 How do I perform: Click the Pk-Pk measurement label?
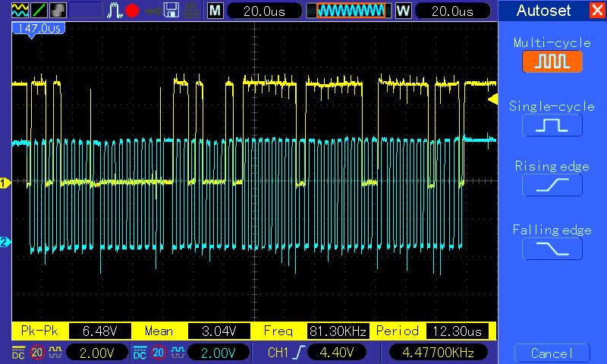tap(40, 331)
